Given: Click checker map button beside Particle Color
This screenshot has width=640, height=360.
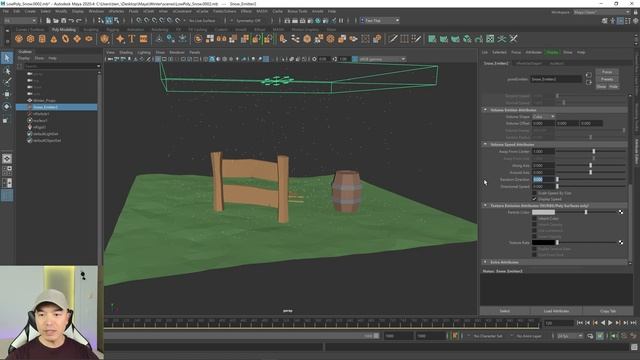Looking at the screenshot, I should pos(621,212).
